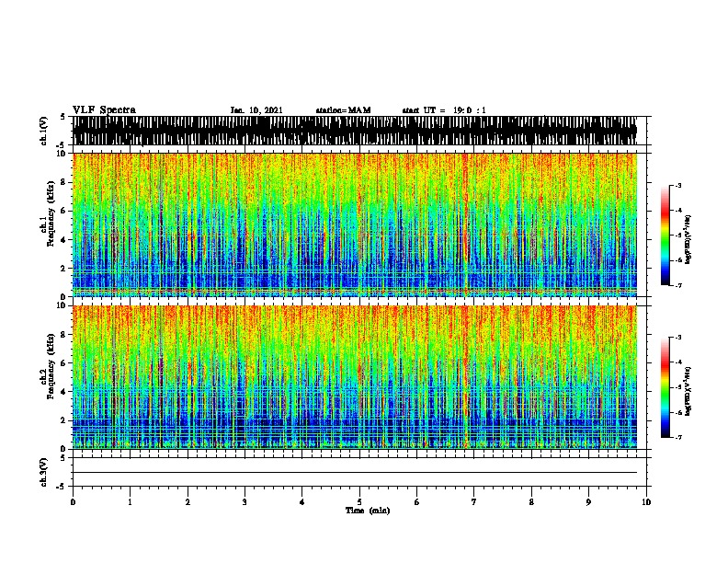The height and width of the screenshot is (563, 728).
Task: Click the 'station=MAM' label
Action: point(343,110)
